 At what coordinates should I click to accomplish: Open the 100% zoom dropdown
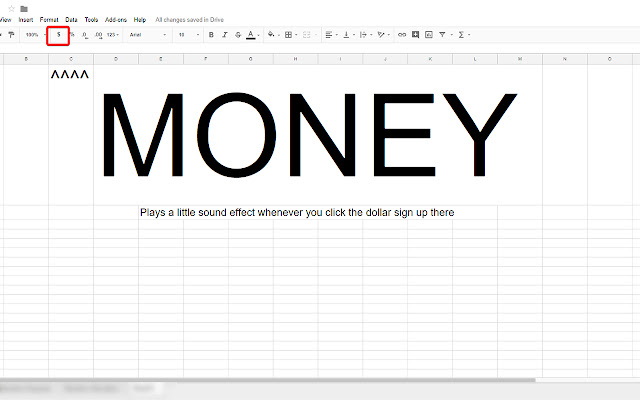tap(36, 35)
